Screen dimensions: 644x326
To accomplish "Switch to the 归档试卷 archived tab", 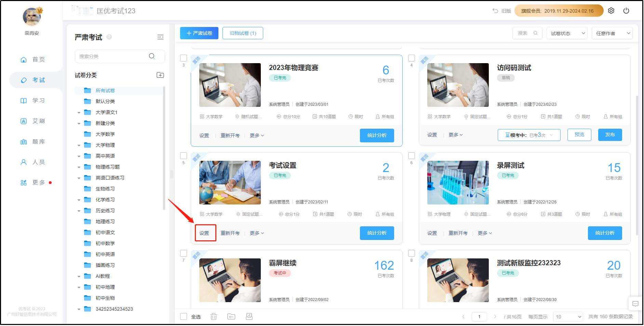I will [x=243, y=33].
